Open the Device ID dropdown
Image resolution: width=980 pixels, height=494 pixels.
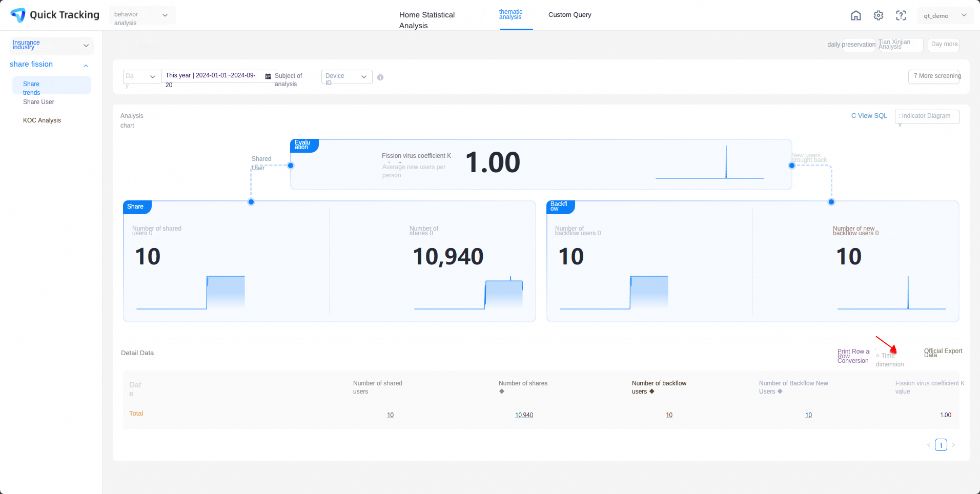point(346,77)
